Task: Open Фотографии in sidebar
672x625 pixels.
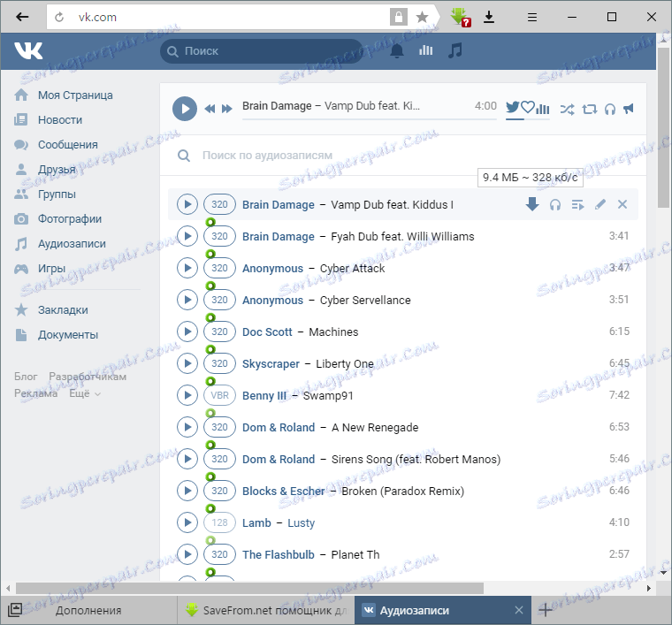Action: [57, 219]
